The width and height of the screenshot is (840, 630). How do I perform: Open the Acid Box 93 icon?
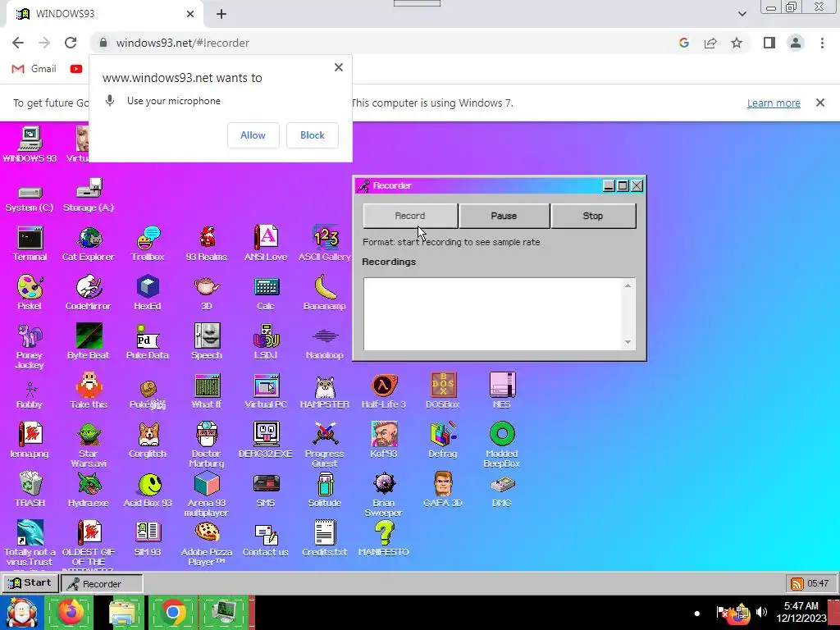point(148,489)
